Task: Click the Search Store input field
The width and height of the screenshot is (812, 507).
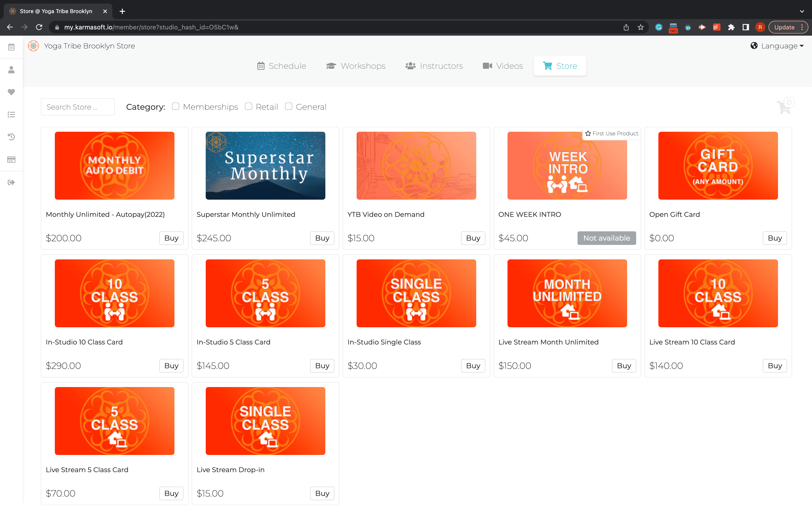Action: [x=77, y=107]
